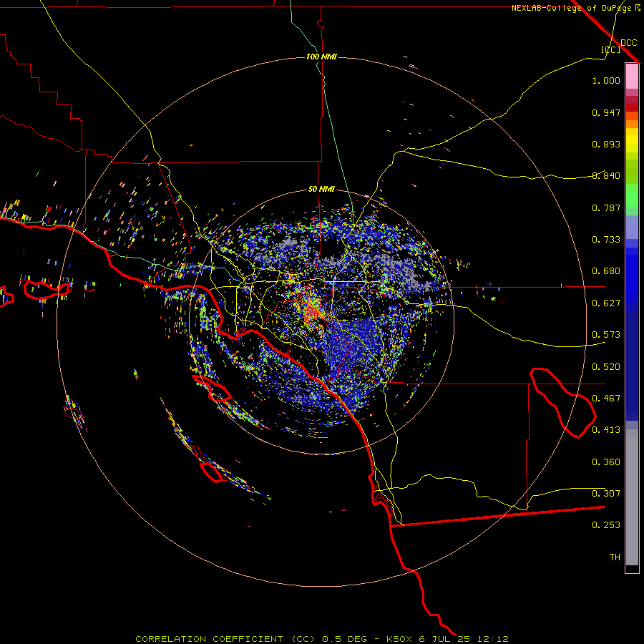Select the 0.840 legend value
This screenshot has height=644, width=644.
click(x=606, y=176)
